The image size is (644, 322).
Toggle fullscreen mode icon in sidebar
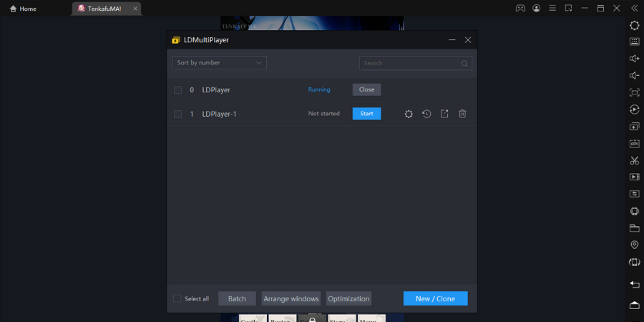(634, 92)
